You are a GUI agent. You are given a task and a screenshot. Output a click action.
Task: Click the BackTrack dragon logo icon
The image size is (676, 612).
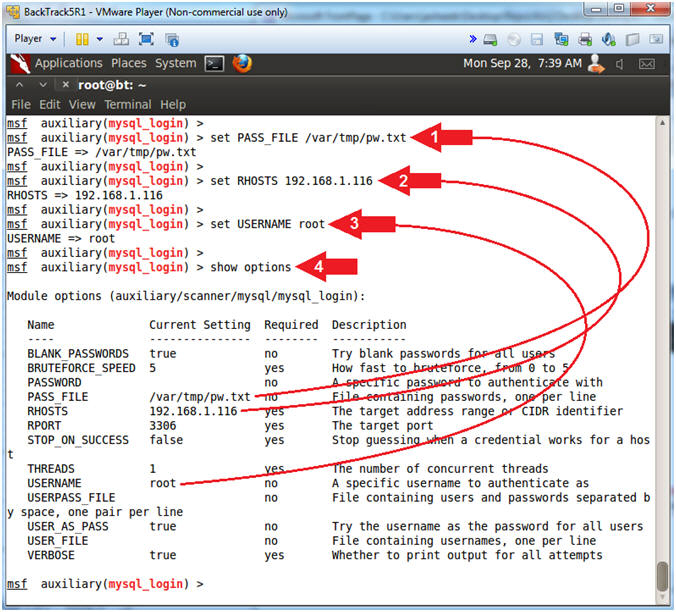(20, 64)
